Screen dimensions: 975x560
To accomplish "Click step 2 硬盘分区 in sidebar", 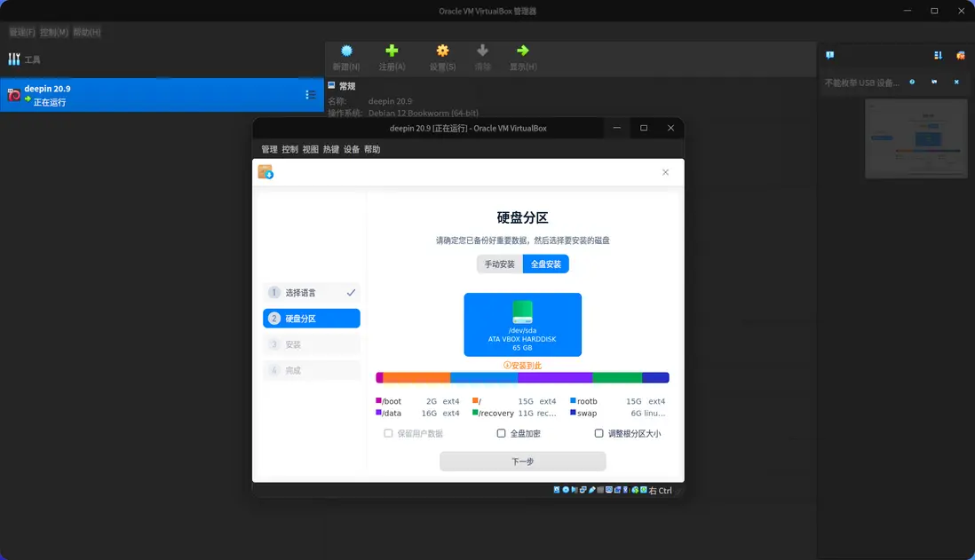I will 312,319.
